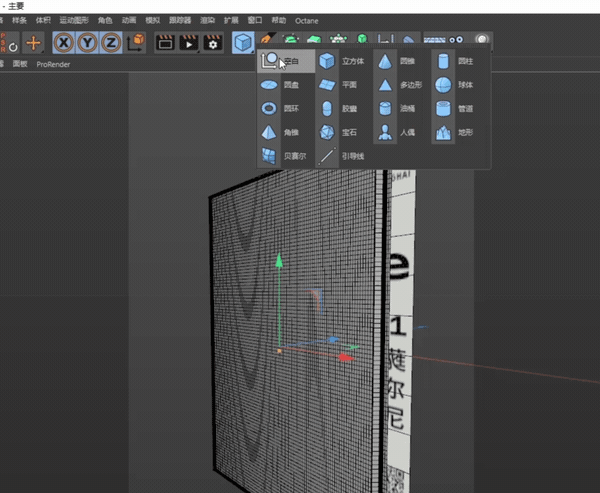Open the 模拟 (Simulate) menu
Screen dimensions: 600x493
coord(153,21)
